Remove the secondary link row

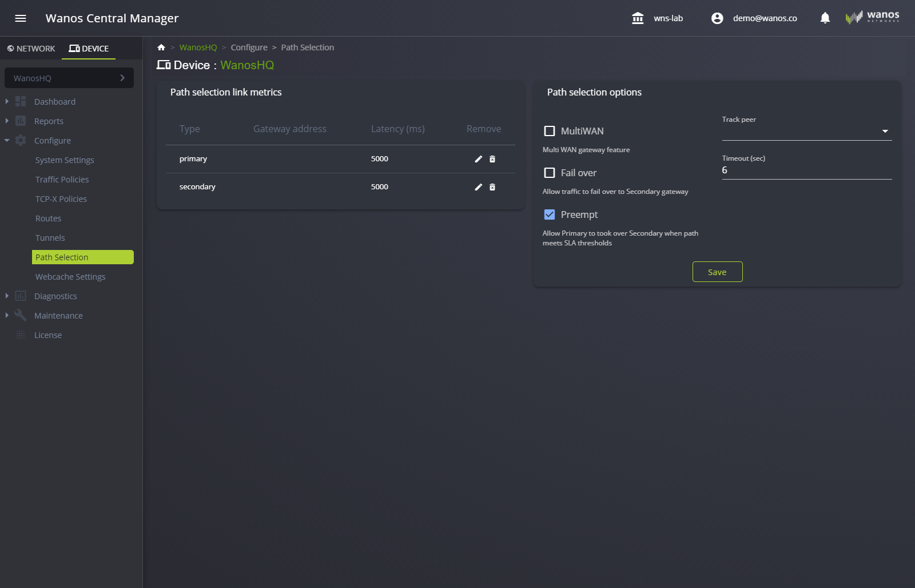pos(492,187)
